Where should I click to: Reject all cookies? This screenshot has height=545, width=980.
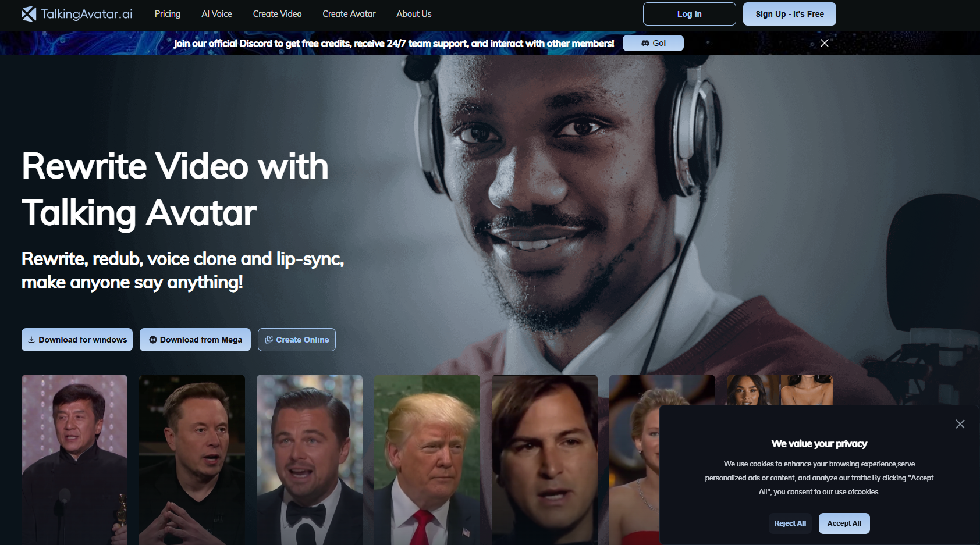[790, 523]
